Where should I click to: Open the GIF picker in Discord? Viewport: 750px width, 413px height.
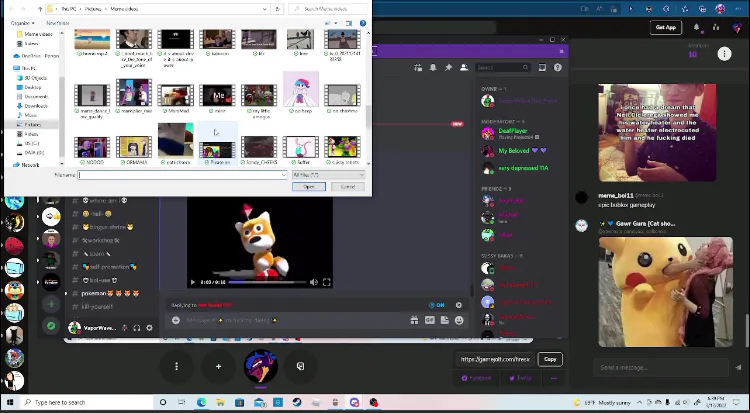click(x=430, y=321)
